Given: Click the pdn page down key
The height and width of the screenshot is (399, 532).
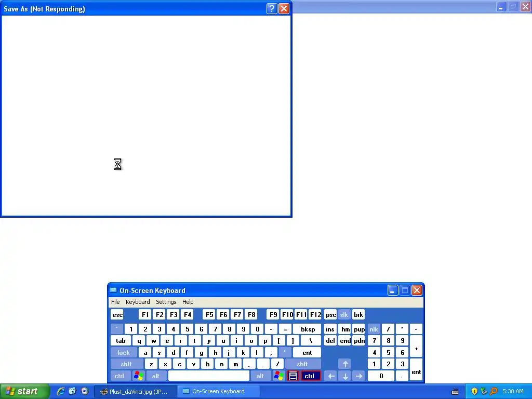Looking at the screenshot, I should [359, 341].
